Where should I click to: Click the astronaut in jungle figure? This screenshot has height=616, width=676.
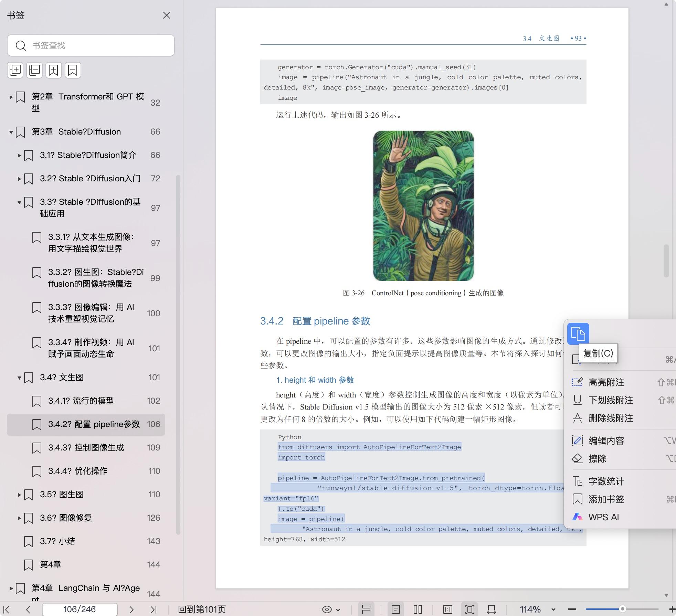click(423, 206)
